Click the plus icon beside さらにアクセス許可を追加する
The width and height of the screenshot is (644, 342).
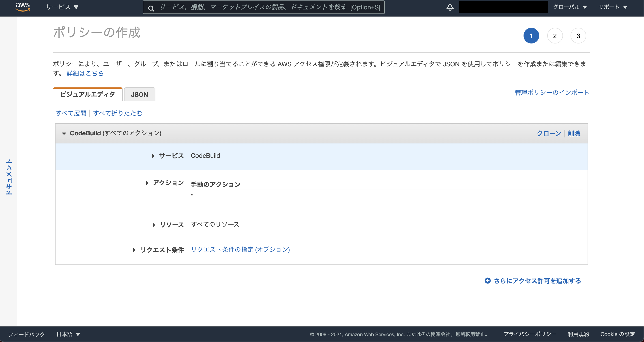[487, 281]
